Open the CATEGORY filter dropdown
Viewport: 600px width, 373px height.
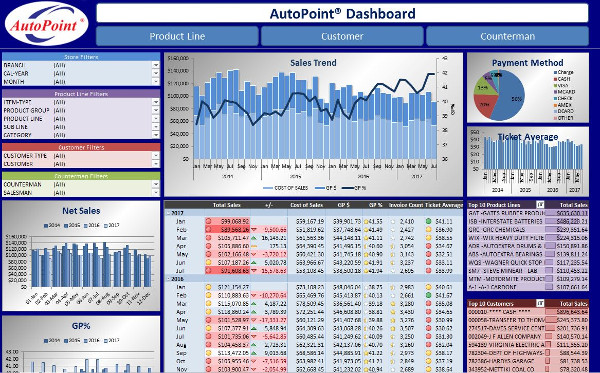click(155, 135)
